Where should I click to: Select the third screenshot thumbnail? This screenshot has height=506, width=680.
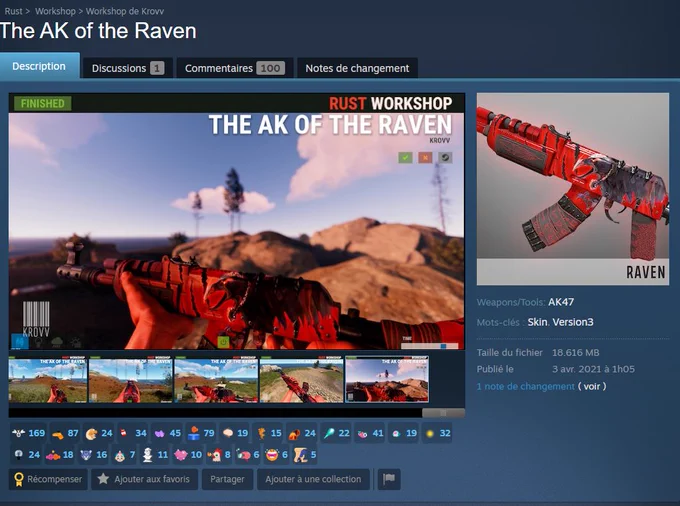(216, 380)
